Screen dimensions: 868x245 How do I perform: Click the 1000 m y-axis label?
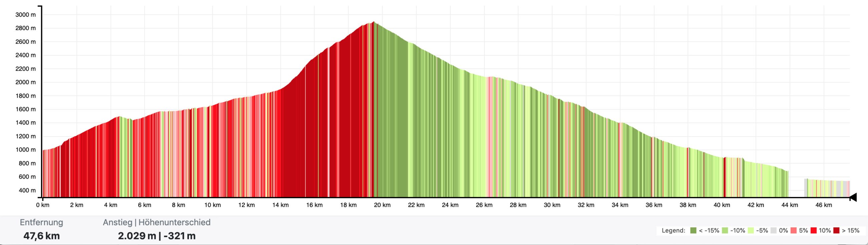coord(25,150)
